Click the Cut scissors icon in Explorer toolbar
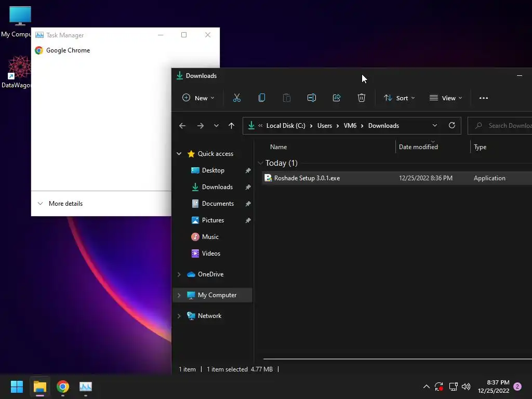Screen dimensions: 532x399 click(x=237, y=98)
